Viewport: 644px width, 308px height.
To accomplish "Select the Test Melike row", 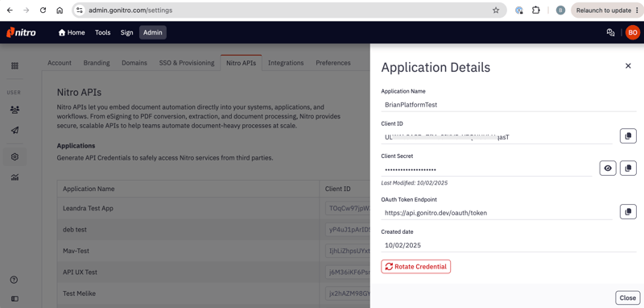I will pyautogui.click(x=213, y=293).
